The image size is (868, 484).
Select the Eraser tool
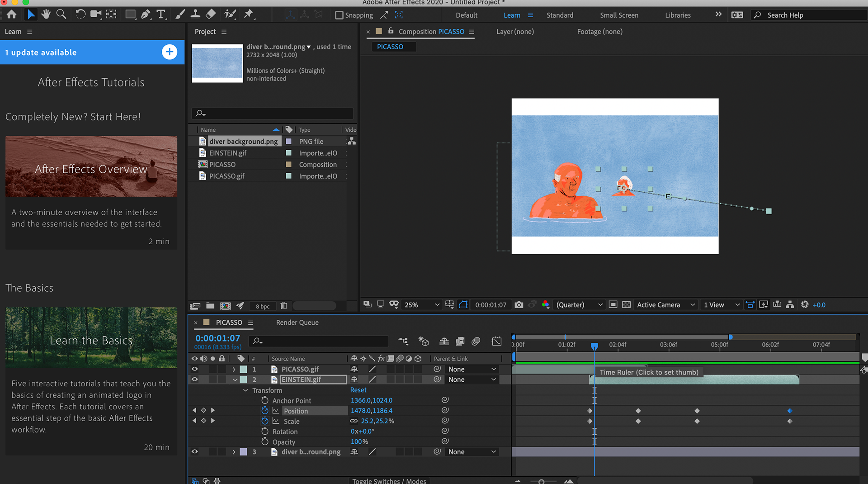click(211, 14)
